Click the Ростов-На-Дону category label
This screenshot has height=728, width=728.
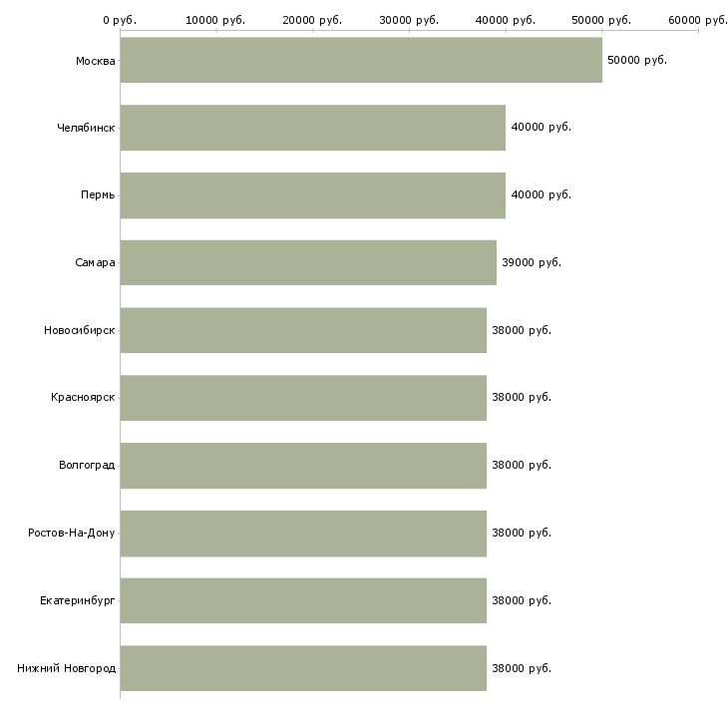click(x=72, y=533)
